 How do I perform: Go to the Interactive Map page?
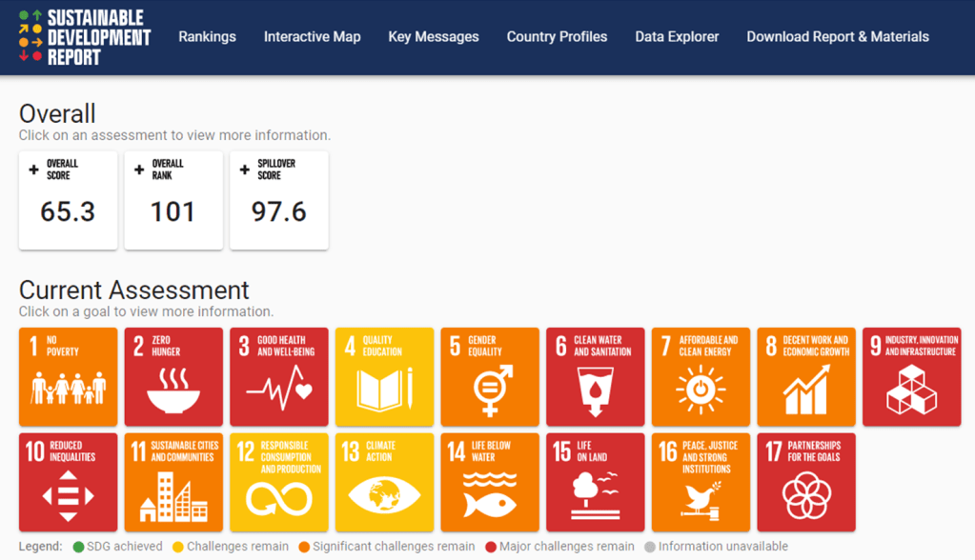(x=312, y=37)
